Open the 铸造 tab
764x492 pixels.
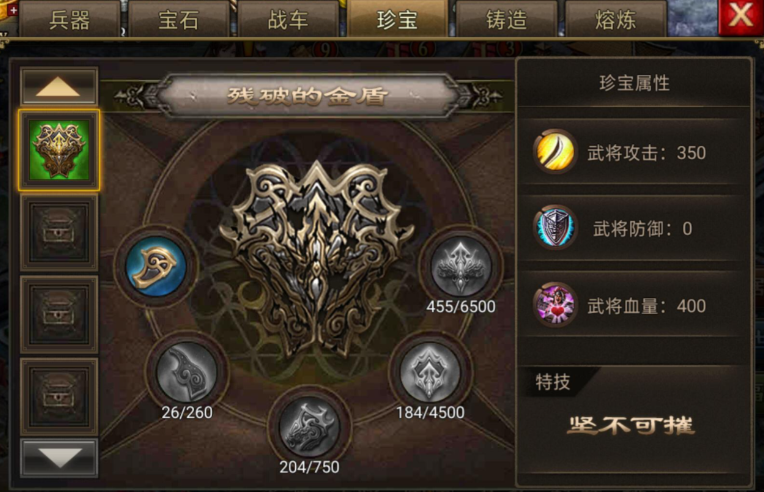[506, 19]
